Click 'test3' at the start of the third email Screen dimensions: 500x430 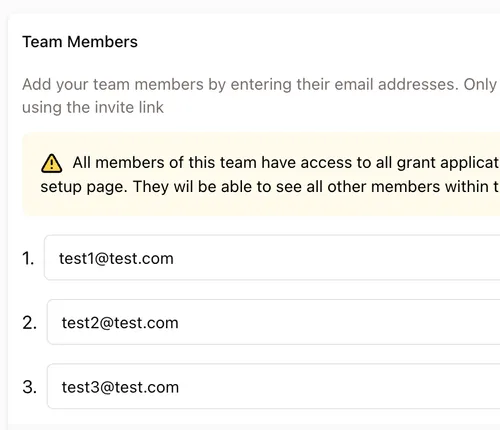[81, 387]
